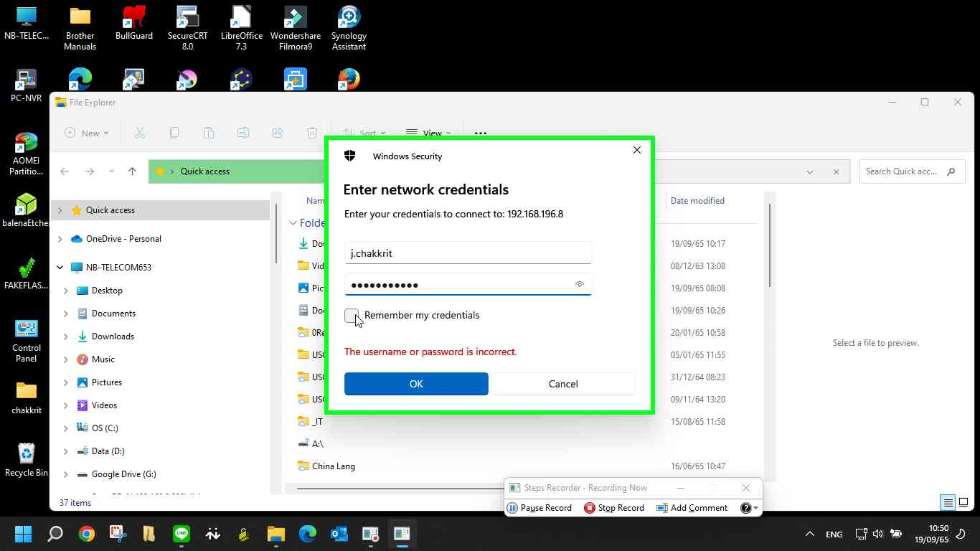The height and width of the screenshot is (551, 980).
Task: Switch to large thumbnails view icon
Action: point(965,502)
